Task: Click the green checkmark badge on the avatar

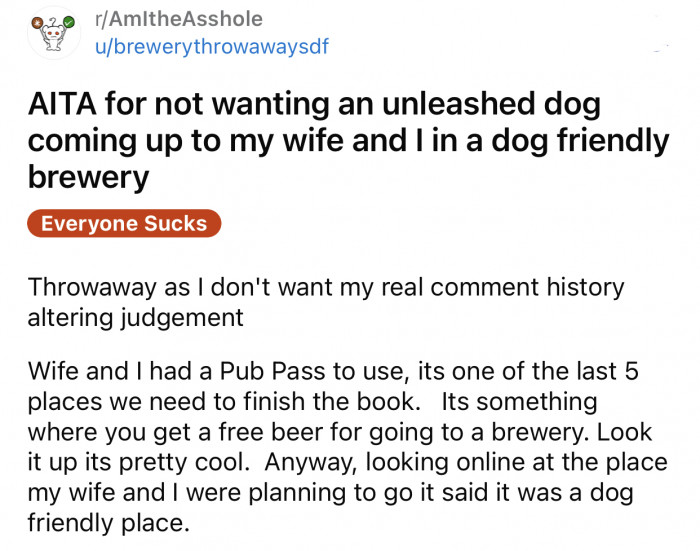Action: (x=68, y=22)
